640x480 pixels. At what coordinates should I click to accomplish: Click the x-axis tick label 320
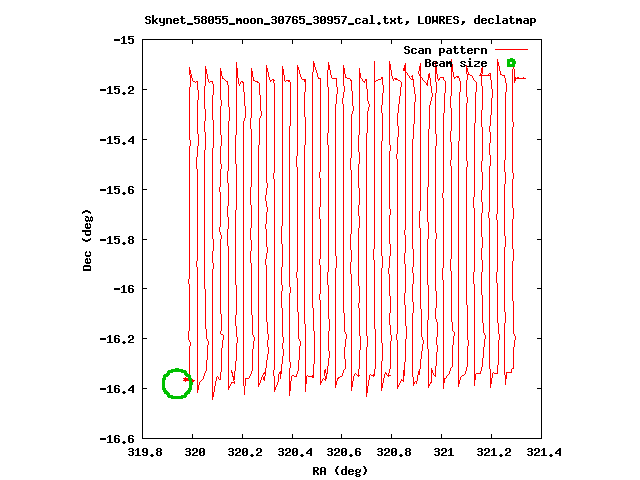pyautogui.click(x=195, y=452)
